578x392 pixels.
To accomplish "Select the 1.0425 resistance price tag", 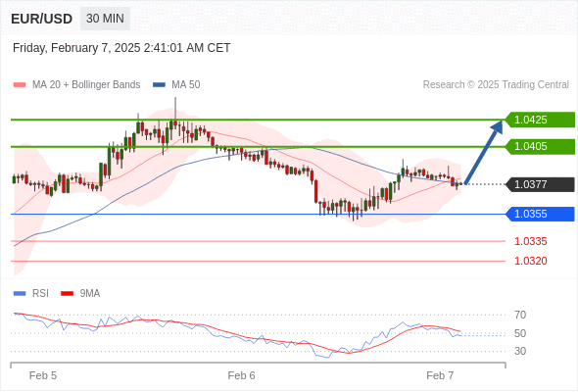I will click(x=540, y=120).
